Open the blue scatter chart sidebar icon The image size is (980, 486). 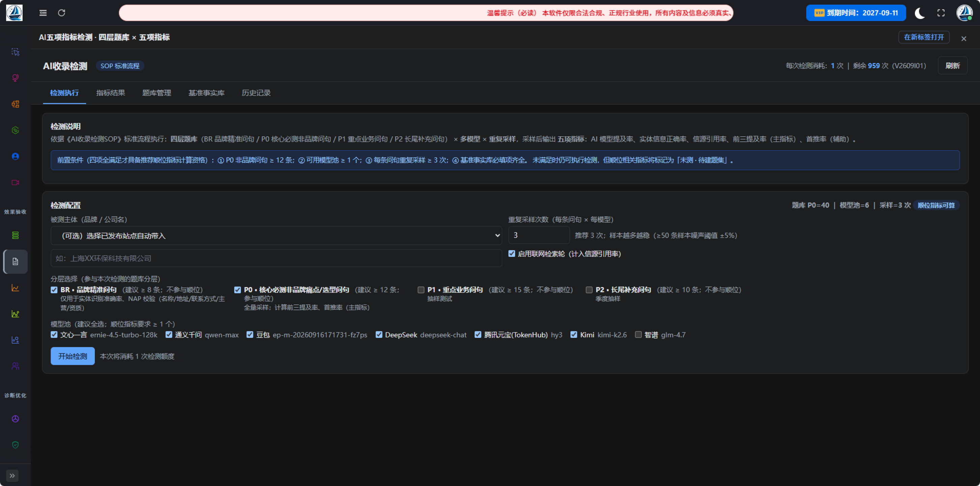15,340
